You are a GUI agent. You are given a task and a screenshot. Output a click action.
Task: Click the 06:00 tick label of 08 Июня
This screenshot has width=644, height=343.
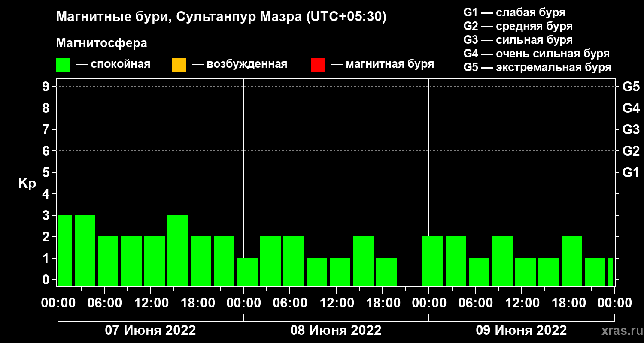click(x=290, y=303)
